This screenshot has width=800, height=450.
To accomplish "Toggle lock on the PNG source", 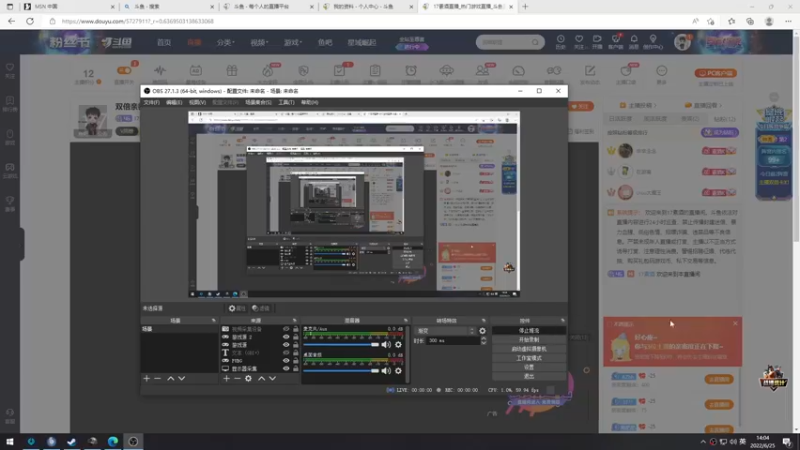I will point(295,361).
